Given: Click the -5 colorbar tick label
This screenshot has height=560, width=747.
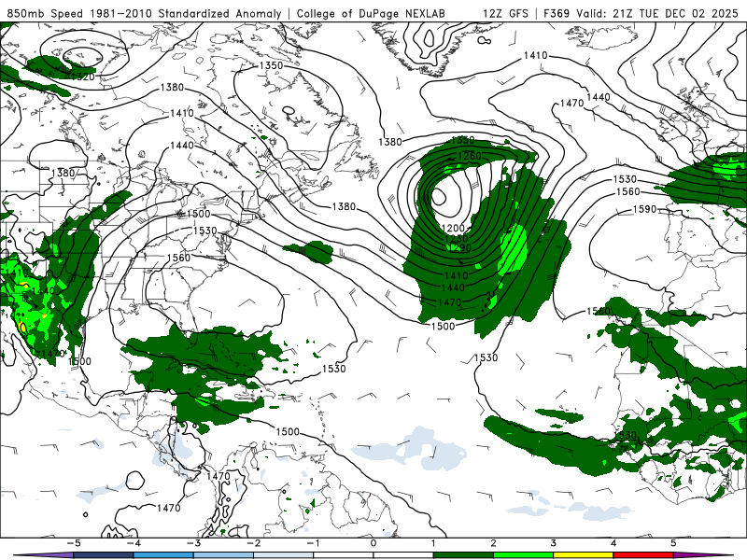Looking at the screenshot, I should click(x=73, y=543).
